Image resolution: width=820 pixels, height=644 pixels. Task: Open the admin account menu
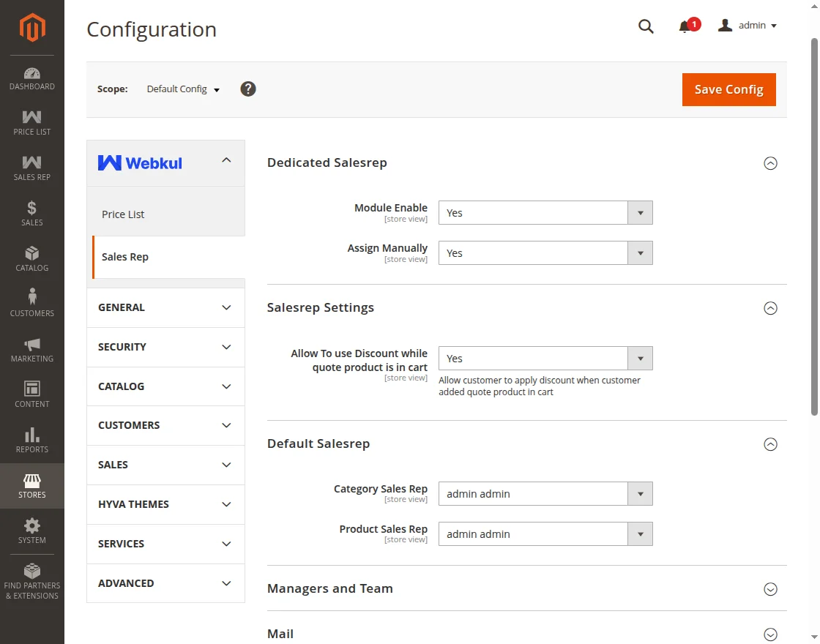click(x=748, y=26)
